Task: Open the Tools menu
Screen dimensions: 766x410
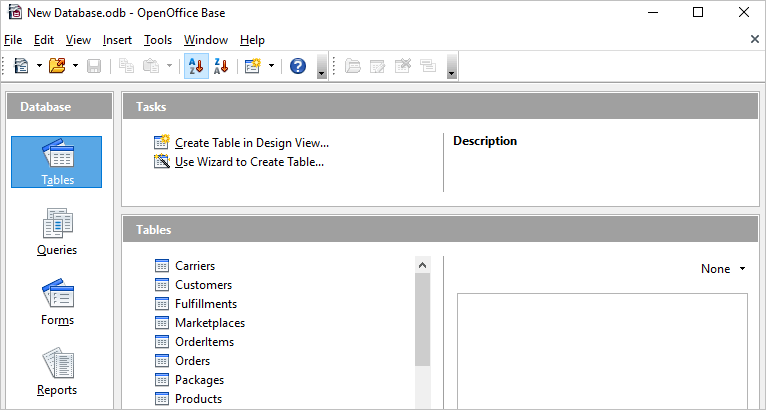Action: tap(158, 40)
